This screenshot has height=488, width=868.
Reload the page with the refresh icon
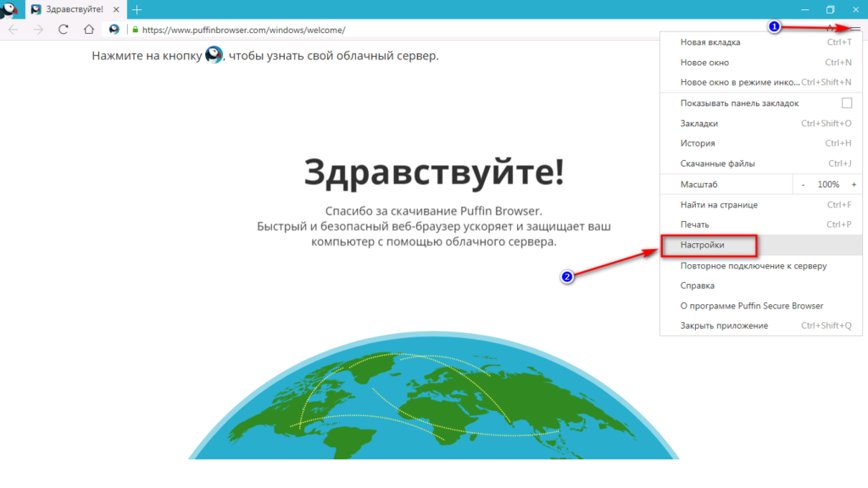tap(63, 30)
